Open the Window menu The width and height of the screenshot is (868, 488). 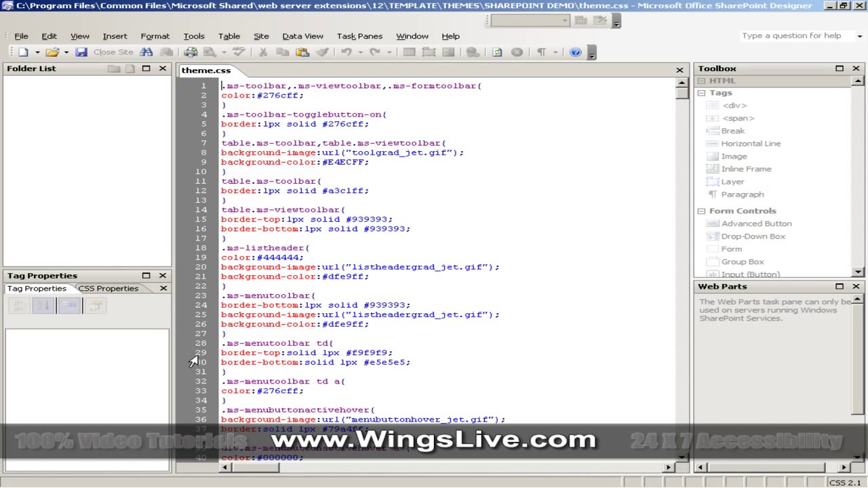tap(412, 36)
